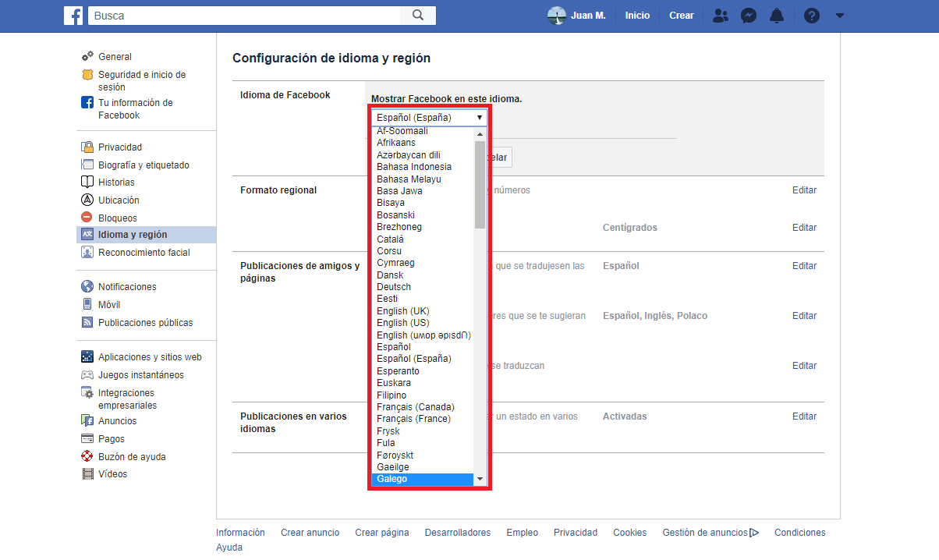The width and height of the screenshot is (939, 560).
Task: Click Tu información de Facebook icon
Action: pyautogui.click(x=87, y=102)
